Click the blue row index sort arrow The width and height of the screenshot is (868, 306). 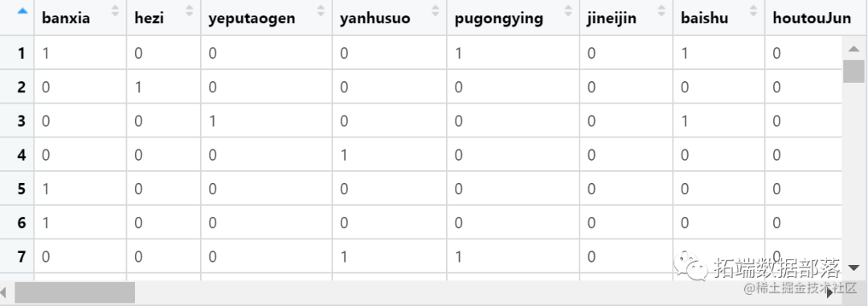[x=23, y=10]
